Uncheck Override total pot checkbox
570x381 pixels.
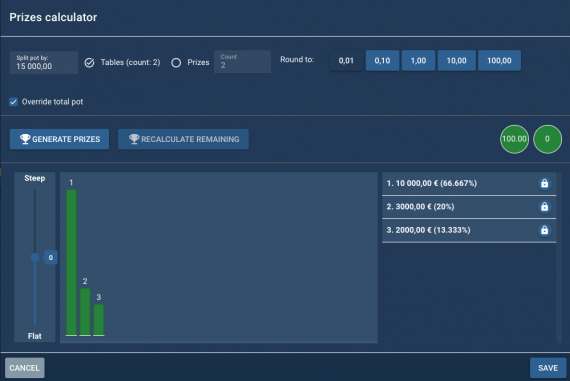(13, 102)
